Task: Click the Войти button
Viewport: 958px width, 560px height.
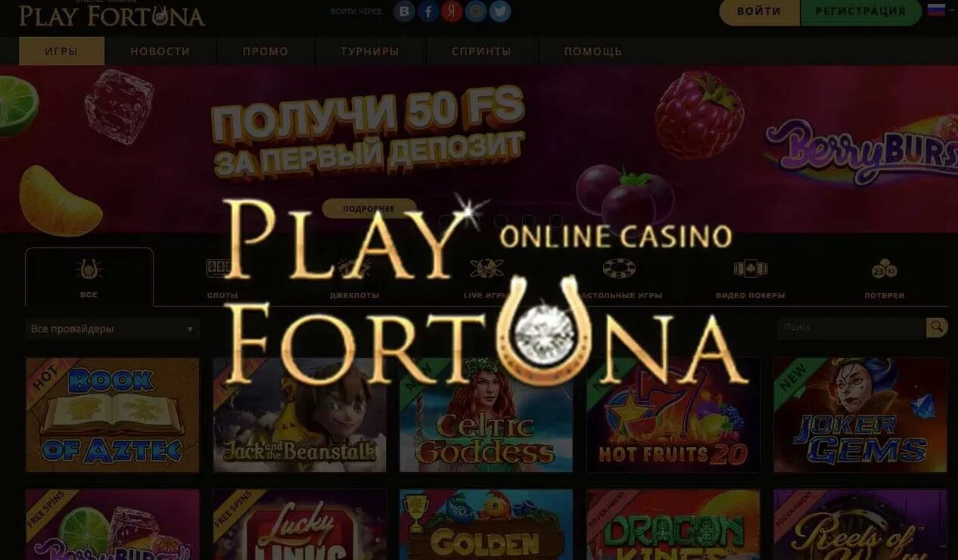Action: (x=759, y=12)
